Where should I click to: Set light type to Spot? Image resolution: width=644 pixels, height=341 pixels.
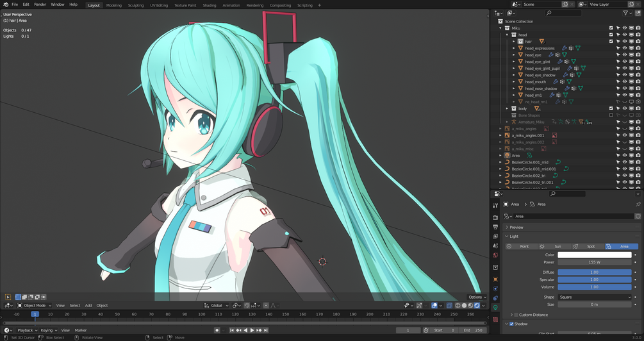click(x=588, y=247)
